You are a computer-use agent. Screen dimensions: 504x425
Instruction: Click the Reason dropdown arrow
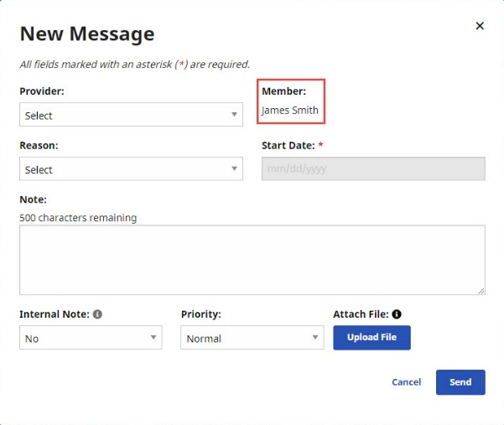point(234,168)
